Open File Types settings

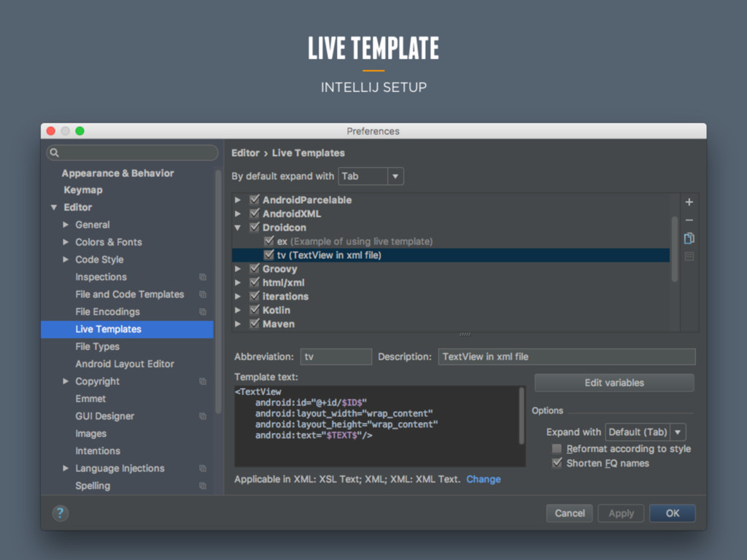[x=97, y=346]
